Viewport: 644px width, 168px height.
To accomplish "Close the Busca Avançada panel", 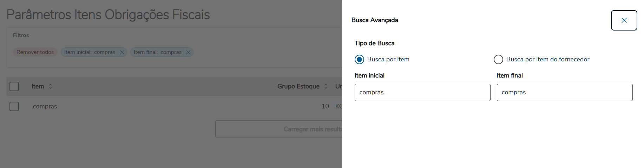I will 624,20.
